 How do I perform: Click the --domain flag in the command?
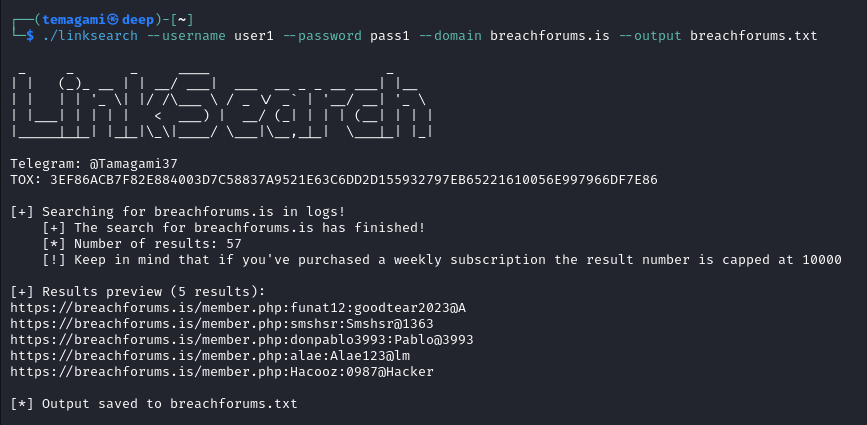click(x=450, y=36)
